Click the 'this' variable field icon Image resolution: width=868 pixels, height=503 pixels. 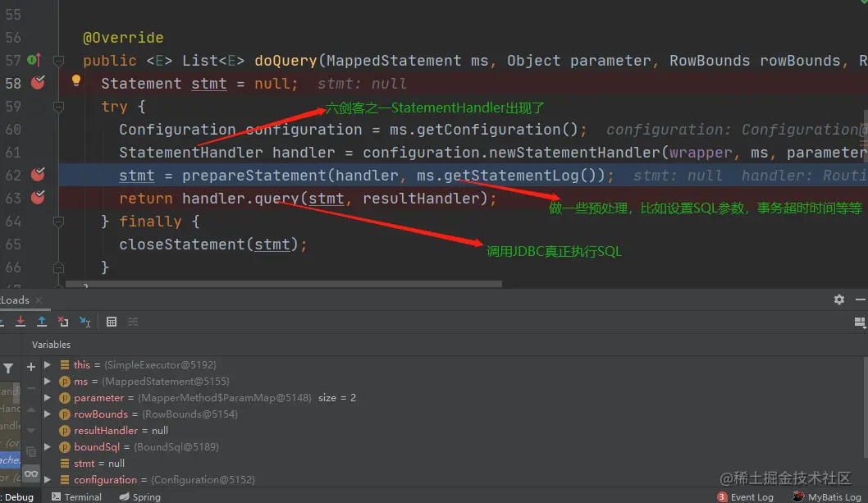(65, 364)
